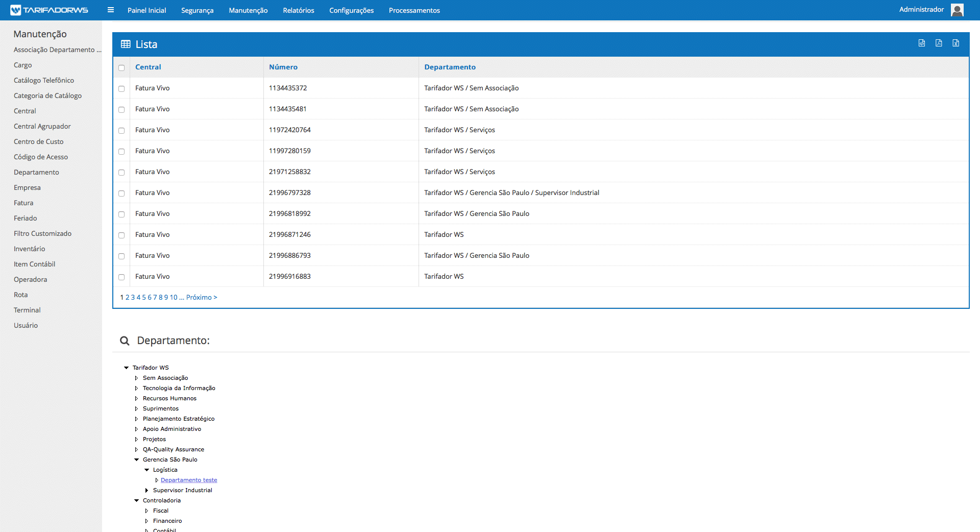The height and width of the screenshot is (532, 980).
Task: Open the Configurações menu in the top bar
Action: coord(351,11)
